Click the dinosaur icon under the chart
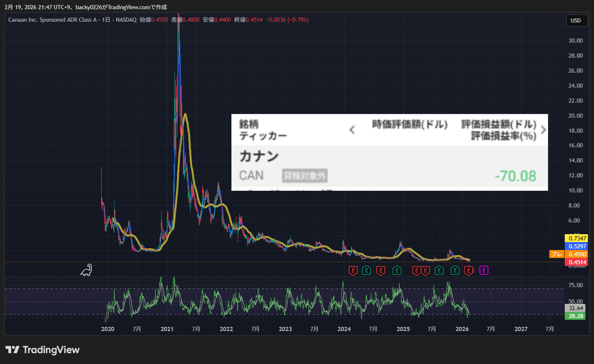 coord(86,270)
